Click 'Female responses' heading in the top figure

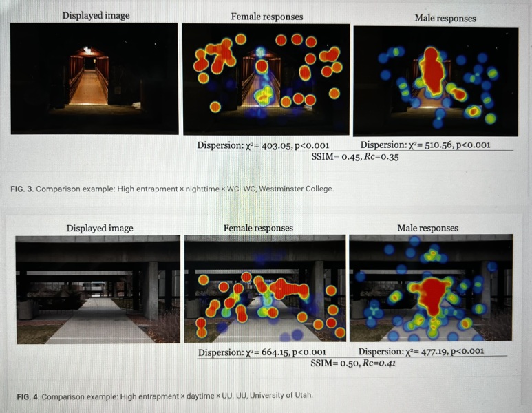coord(266,16)
